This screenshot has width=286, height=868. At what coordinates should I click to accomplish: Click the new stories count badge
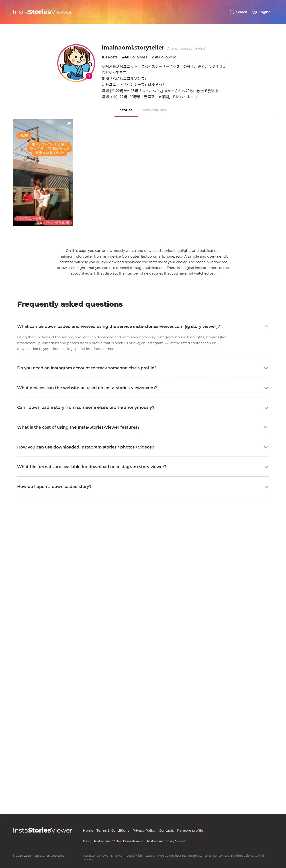point(89,76)
